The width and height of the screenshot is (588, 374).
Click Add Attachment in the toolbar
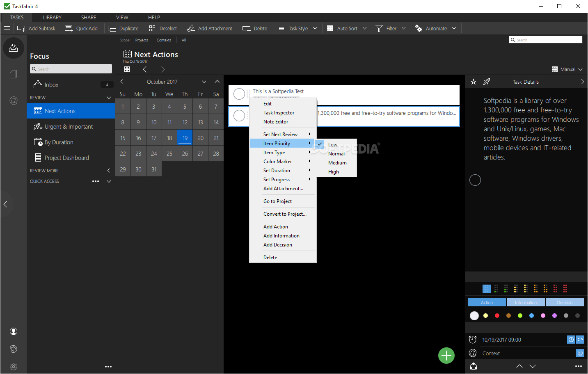210,28
